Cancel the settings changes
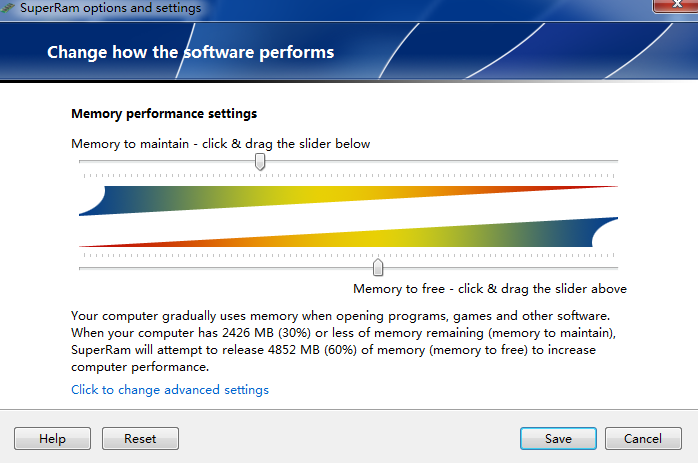The image size is (698, 463). click(643, 439)
